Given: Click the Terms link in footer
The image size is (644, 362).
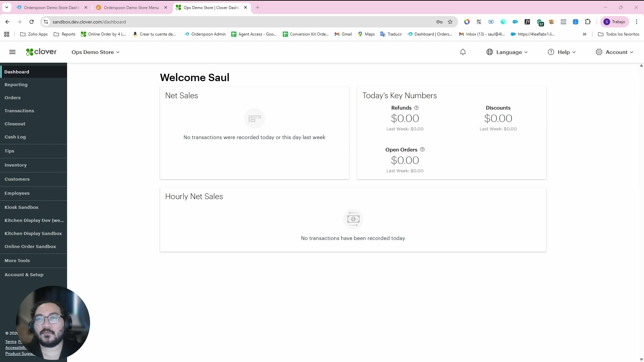Looking at the screenshot, I should coord(11,342).
